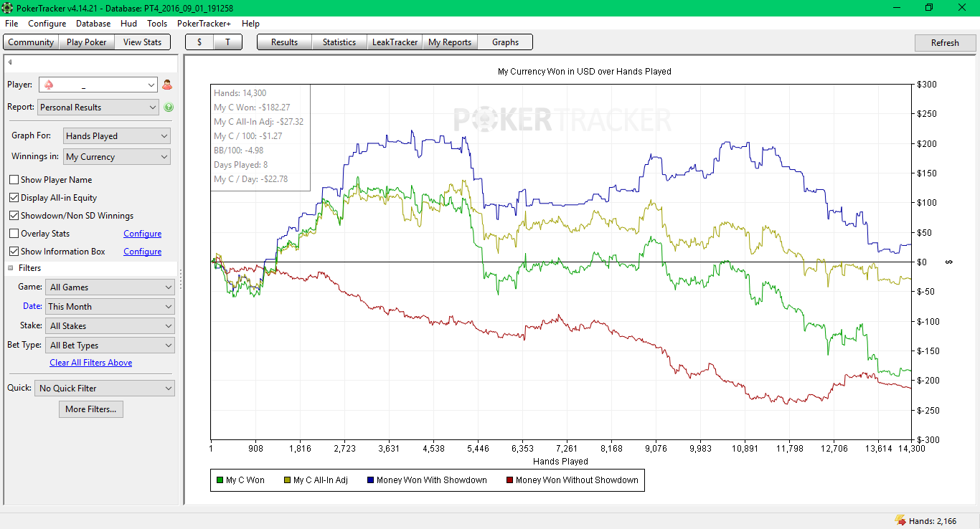Select the T tournaments tab
This screenshot has width=980, height=529.
tap(227, 42)
